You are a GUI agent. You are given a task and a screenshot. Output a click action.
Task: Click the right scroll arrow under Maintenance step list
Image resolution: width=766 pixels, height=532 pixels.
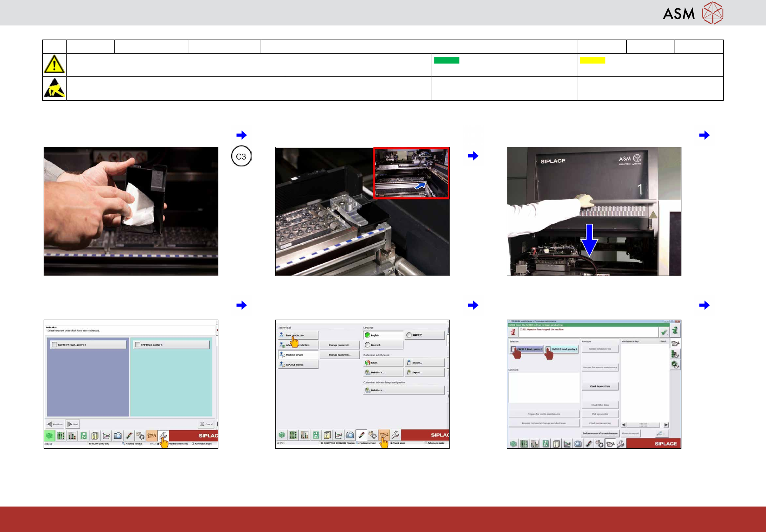pos(666,425)
